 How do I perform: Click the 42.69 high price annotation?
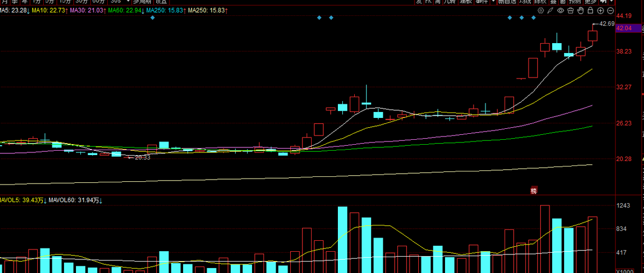point(607,24)
